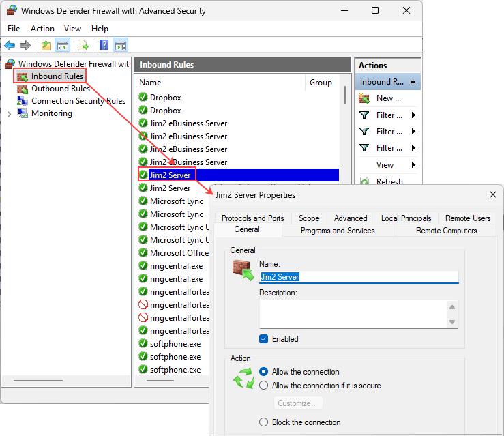Select Block the connection radio button
The width and height of the screenshot is (504, 436).
click(263, 422)
